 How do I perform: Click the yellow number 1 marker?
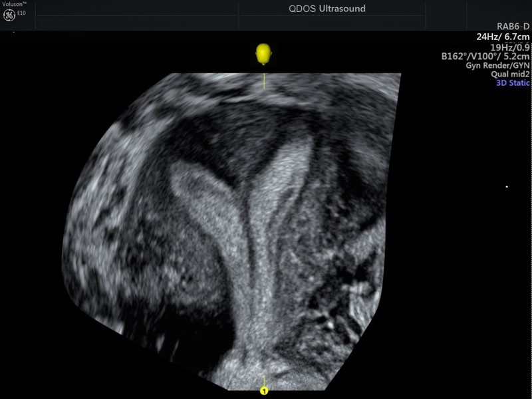264,391
